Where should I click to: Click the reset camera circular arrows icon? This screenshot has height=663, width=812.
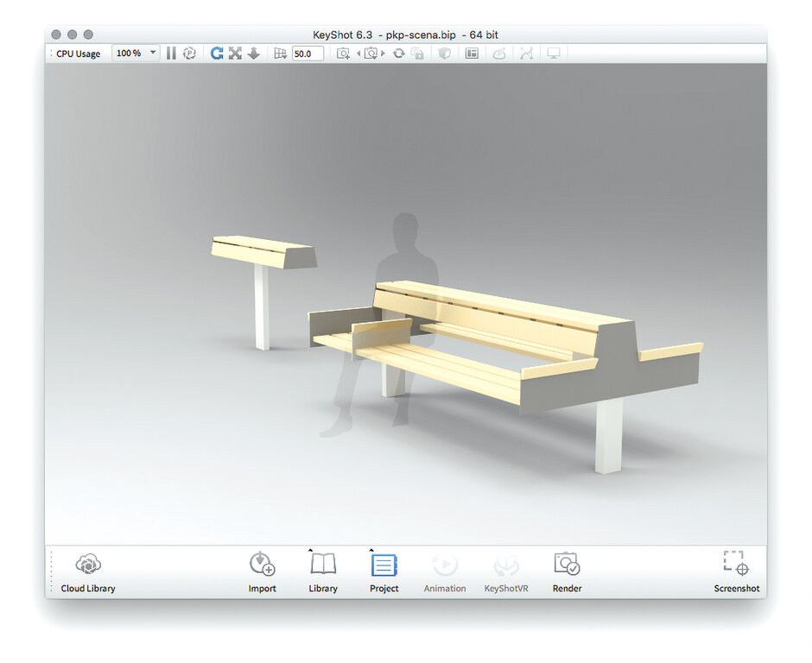coord(398,54)
